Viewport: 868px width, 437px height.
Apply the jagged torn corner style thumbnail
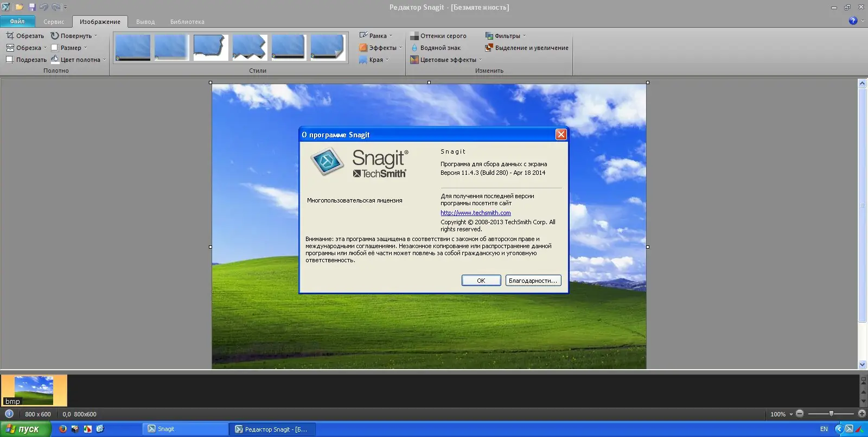point(250,47)
